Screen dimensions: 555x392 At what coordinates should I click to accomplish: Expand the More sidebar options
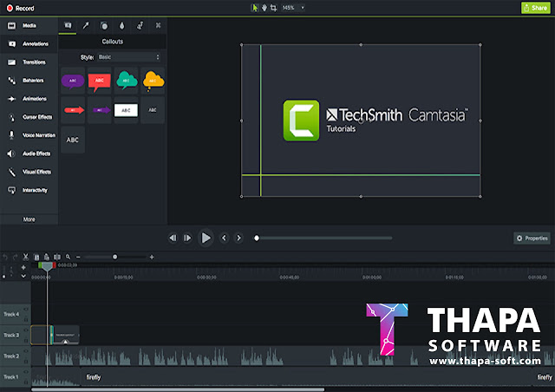[x=29, y=219]
